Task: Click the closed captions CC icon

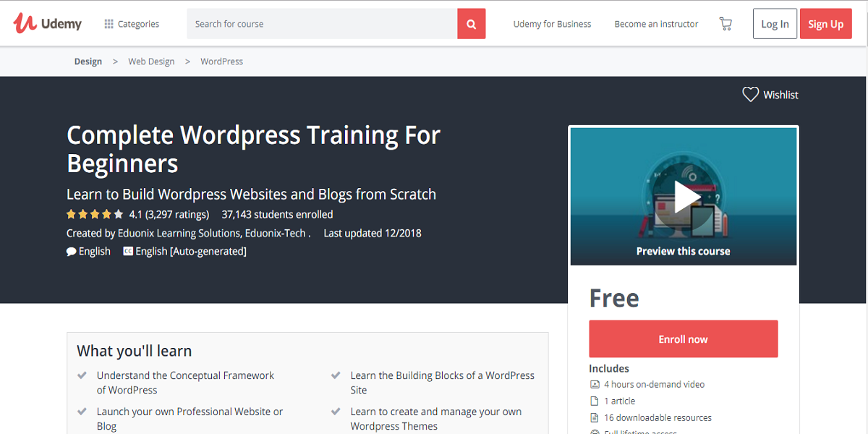Action: 128,251
